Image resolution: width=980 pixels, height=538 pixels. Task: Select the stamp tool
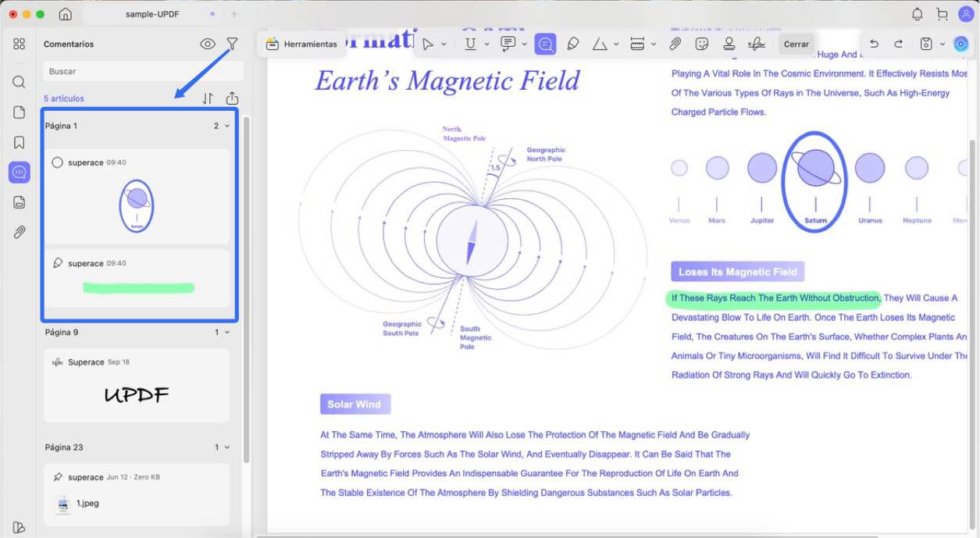729,45
